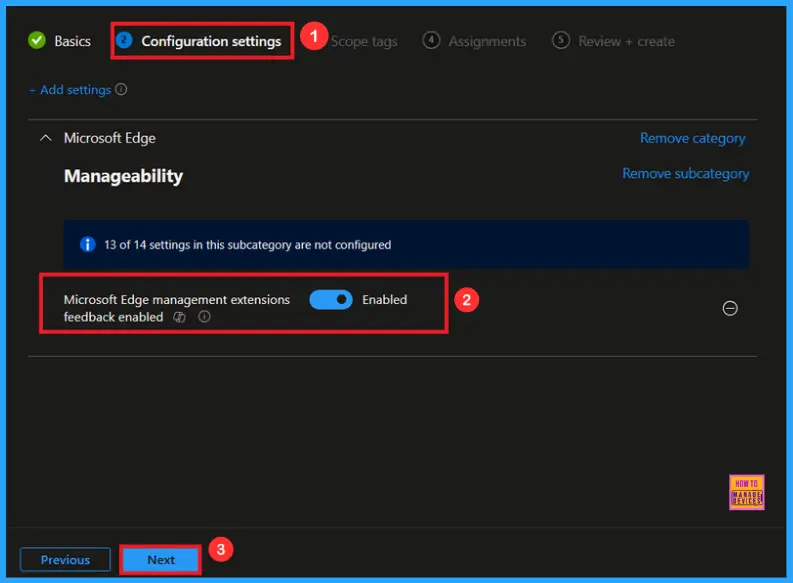793x583 pixels.
Task: Click Copilot icon beside feedback enabled
Action: [180, 317]
